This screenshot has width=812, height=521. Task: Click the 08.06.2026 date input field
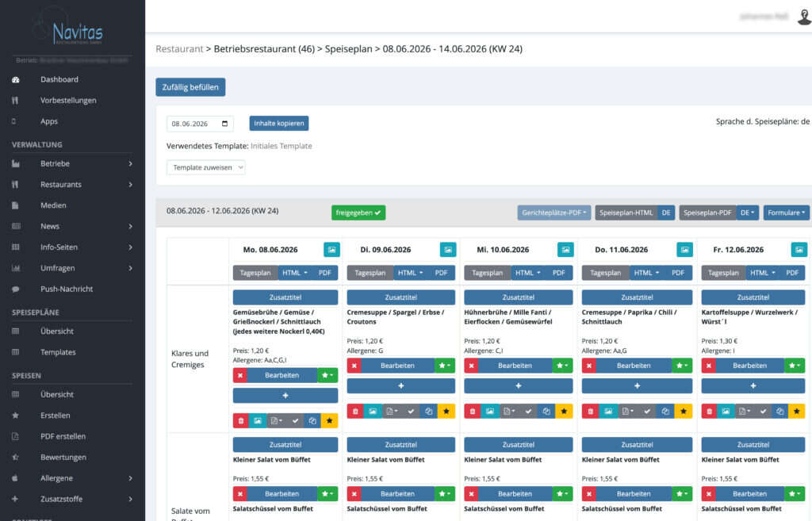coord(200,124)
